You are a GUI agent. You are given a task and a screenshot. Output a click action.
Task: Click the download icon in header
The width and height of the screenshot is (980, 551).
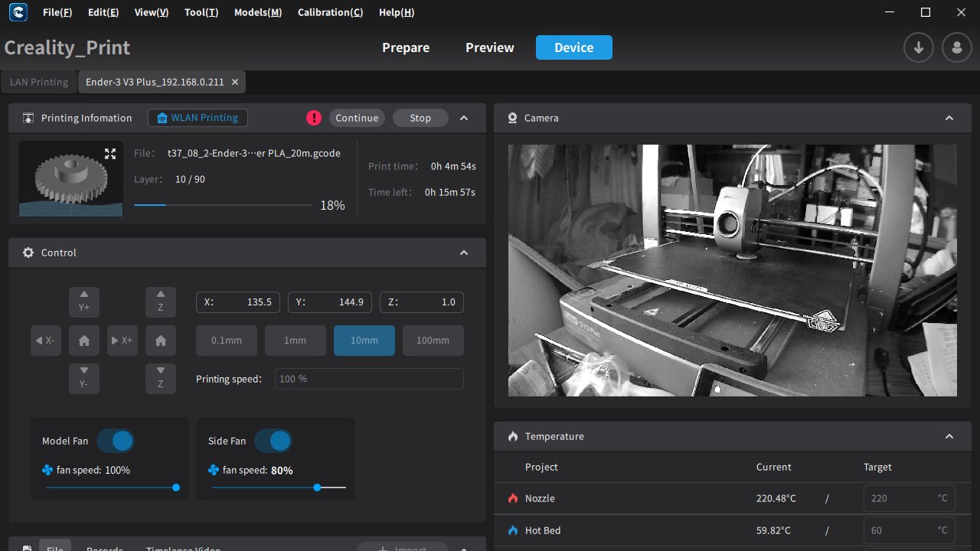click(x=918, y=47)
